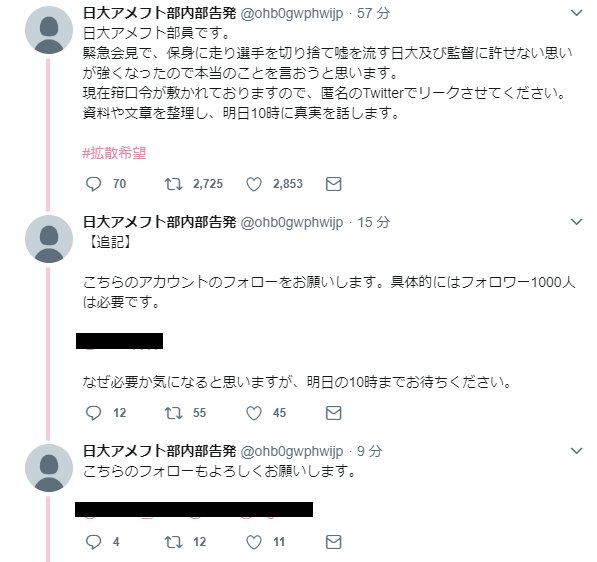The image size is (597, 562).
Task: Like the tweet with 2,853 likes
Action: 254,184
